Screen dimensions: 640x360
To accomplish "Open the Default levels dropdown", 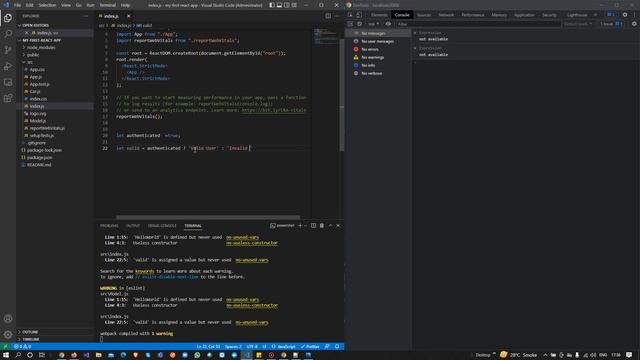I will click(x=578, y=24).
